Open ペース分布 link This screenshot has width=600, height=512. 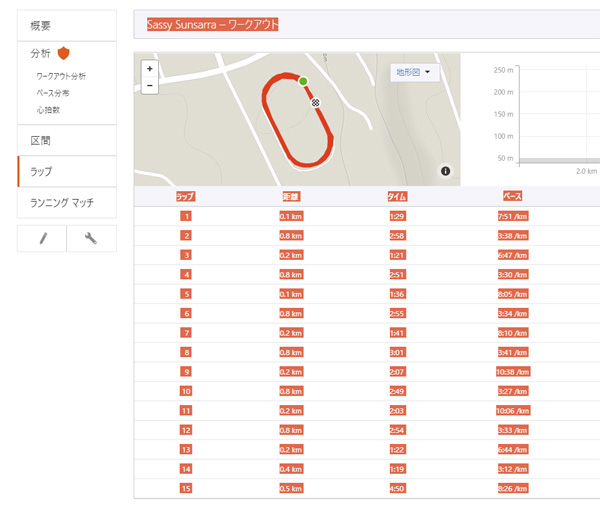point(53,93)
